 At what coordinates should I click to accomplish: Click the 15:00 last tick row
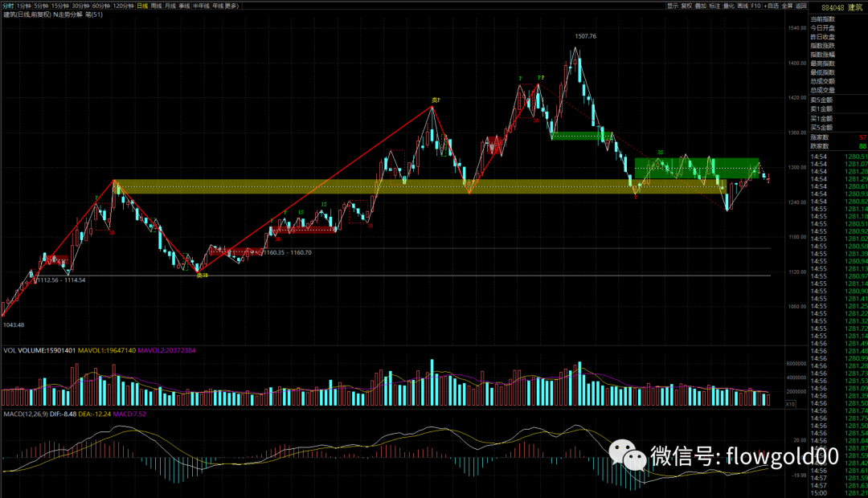tap(838, 493)
